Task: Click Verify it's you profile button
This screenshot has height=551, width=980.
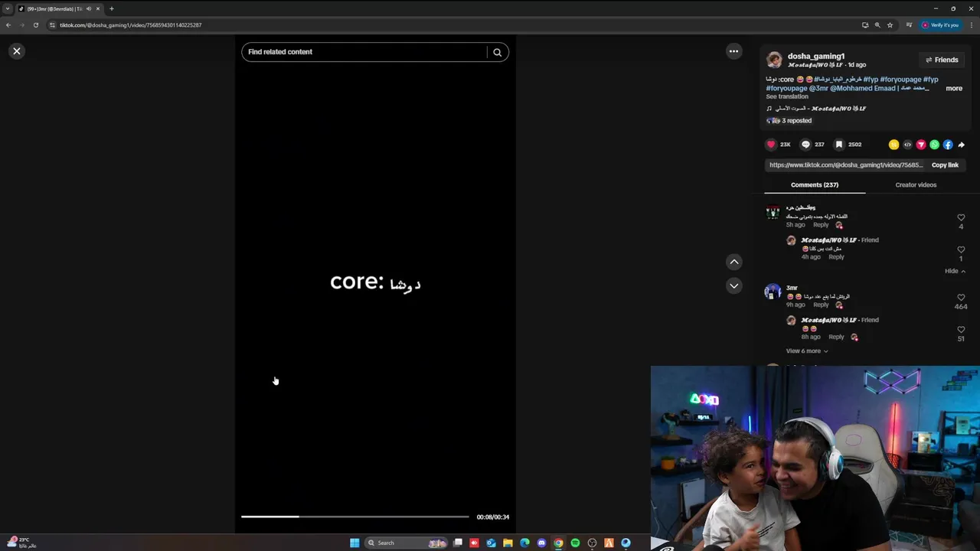Action: [940, 25]
